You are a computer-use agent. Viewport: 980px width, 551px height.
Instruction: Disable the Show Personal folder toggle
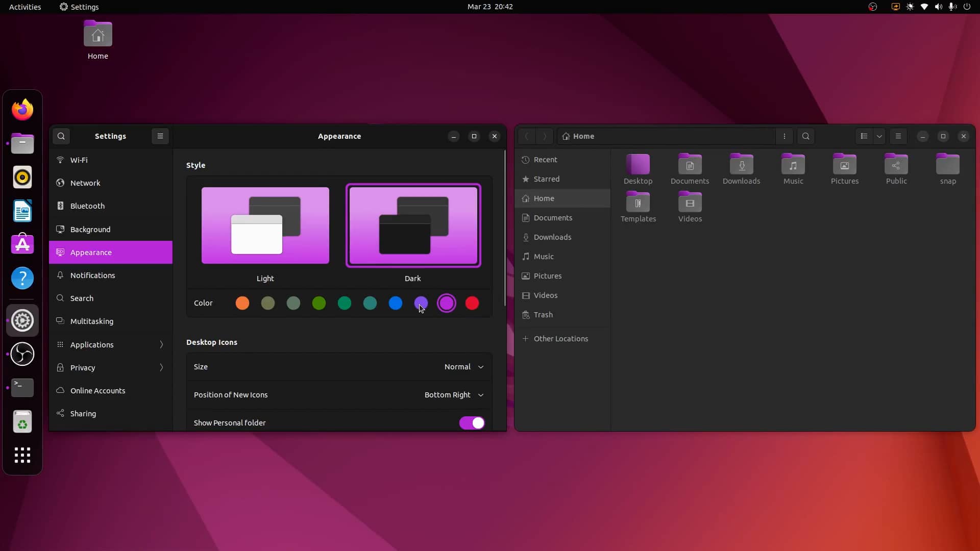click(471, 422)
